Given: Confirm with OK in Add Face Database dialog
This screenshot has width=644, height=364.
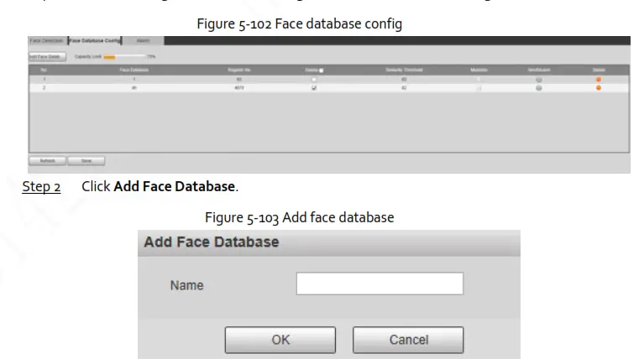Looking at the screenshot, I should point(280,340).
